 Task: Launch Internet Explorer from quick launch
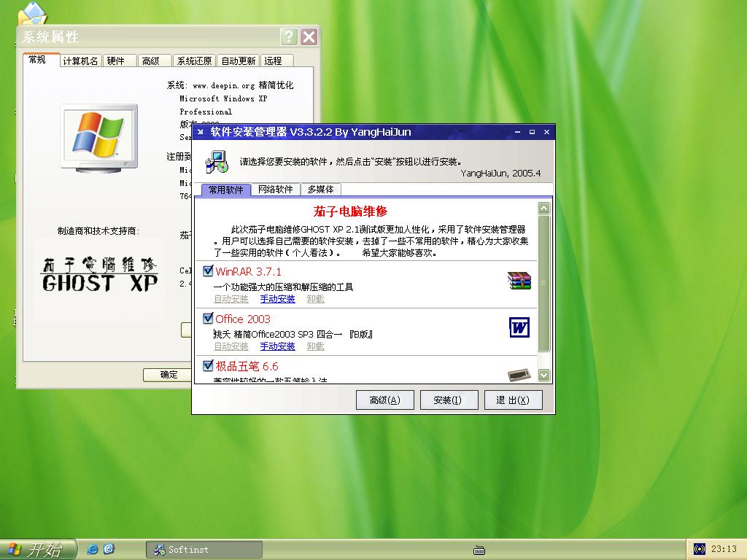point(93,549)
